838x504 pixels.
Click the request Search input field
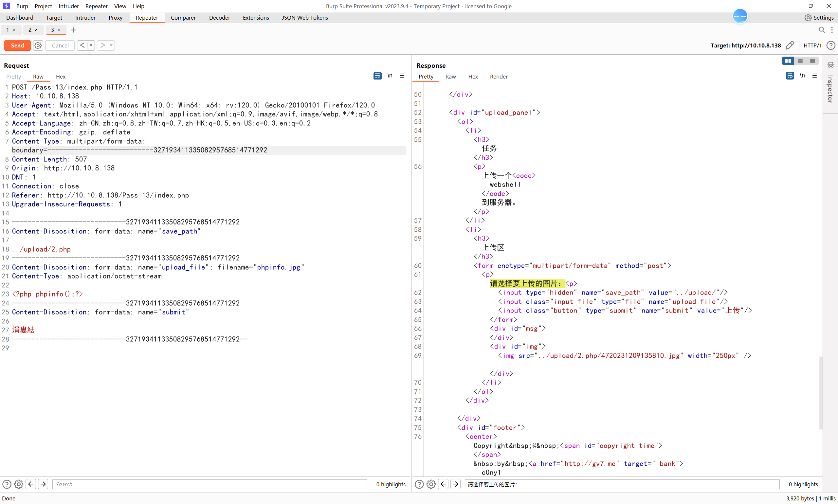[209, 484]
